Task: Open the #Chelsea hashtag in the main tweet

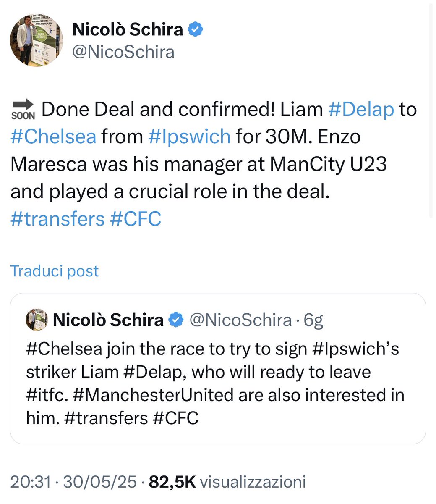Action: [53, 136]
